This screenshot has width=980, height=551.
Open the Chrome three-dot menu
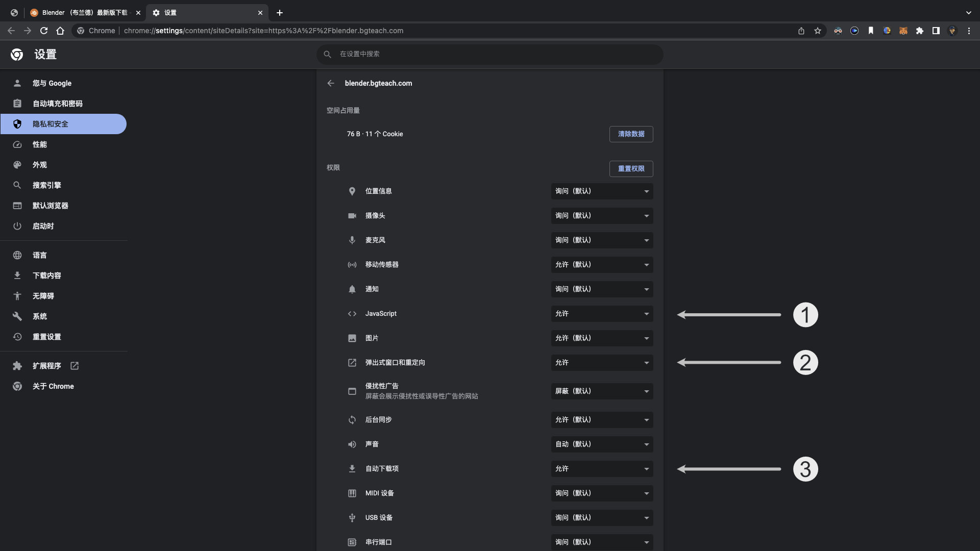coord(969,31)
